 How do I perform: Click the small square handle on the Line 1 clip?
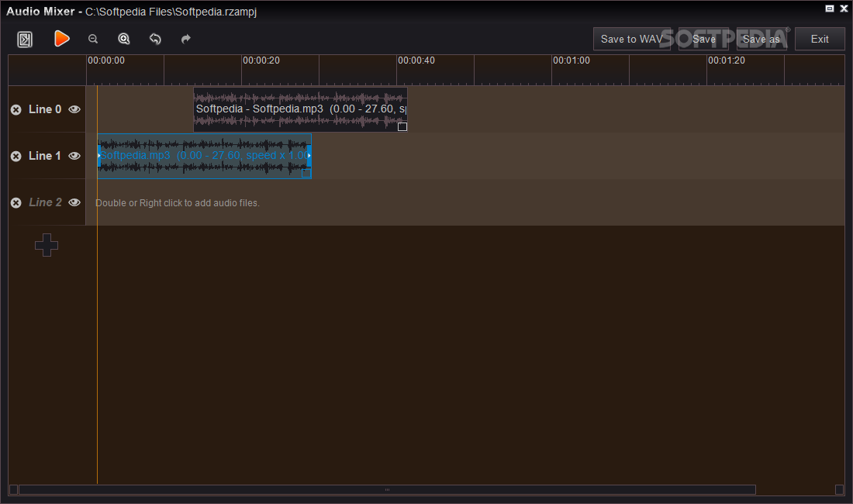(x=306, y=173)
